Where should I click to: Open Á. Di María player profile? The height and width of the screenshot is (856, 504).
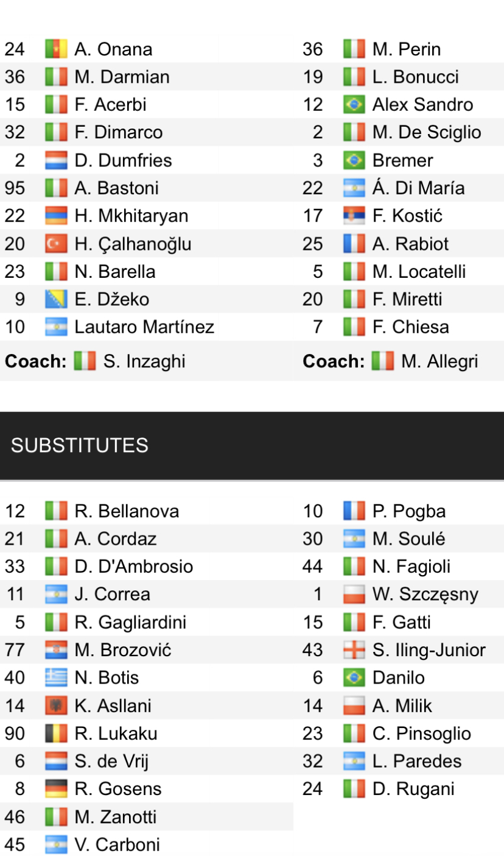tap(418, 188)
